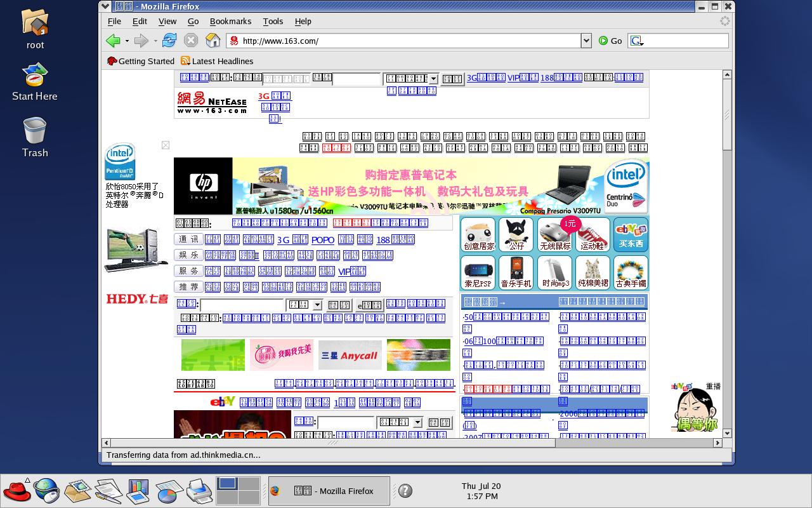Launch the spreadsheet app from the panel

click(169, 491)
